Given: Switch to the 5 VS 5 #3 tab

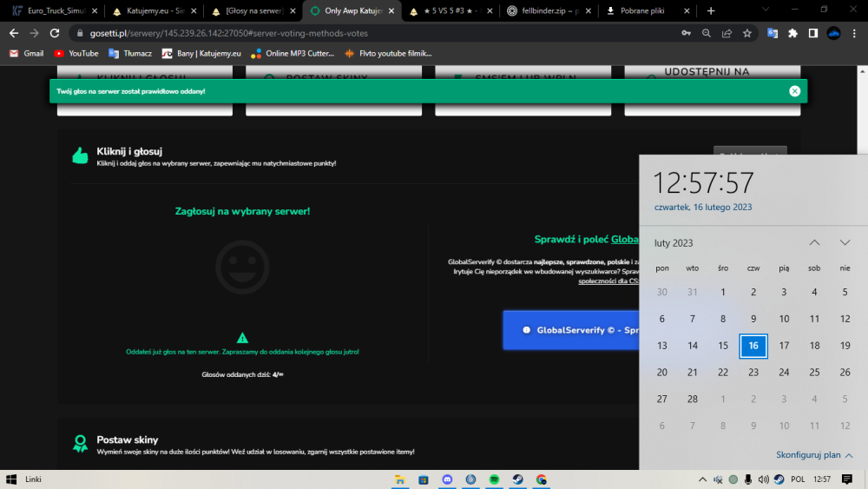Looking at the screenshot, I should tap(451, 10).
